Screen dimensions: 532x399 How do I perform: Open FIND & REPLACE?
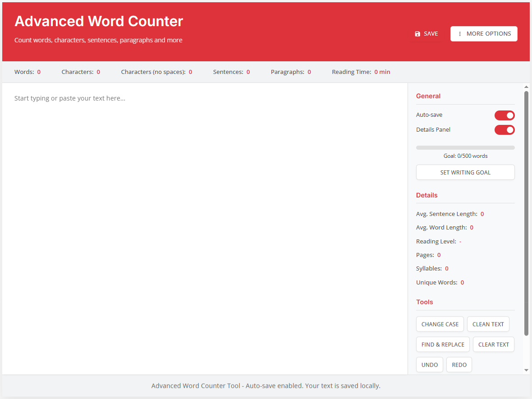pyautogui.click(x=443, y=344)
